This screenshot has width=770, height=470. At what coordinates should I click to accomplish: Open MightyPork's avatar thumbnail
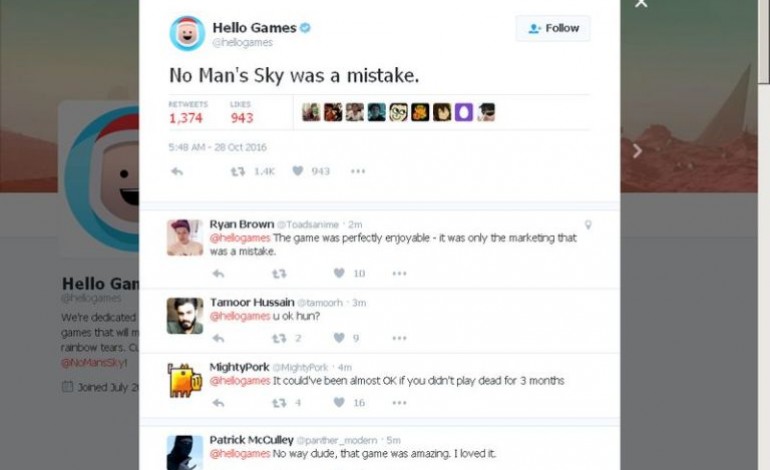click(185, 380)
